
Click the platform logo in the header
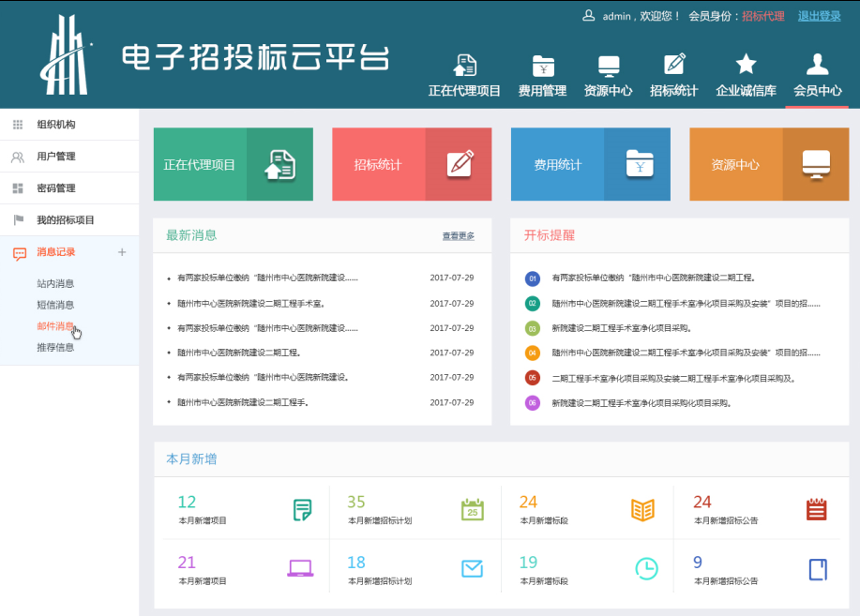click(66, 54)
